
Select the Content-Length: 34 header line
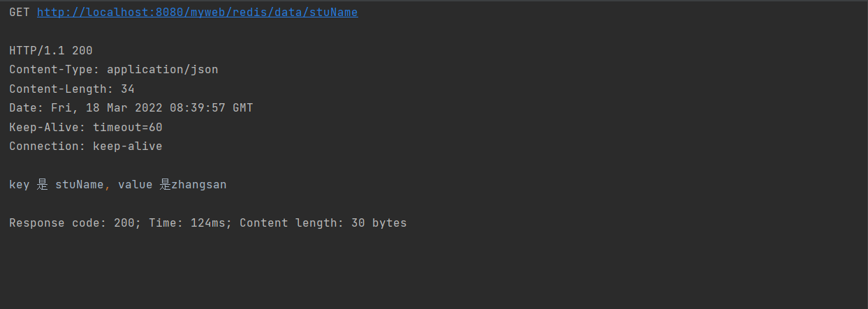click(x=72, y=89)
